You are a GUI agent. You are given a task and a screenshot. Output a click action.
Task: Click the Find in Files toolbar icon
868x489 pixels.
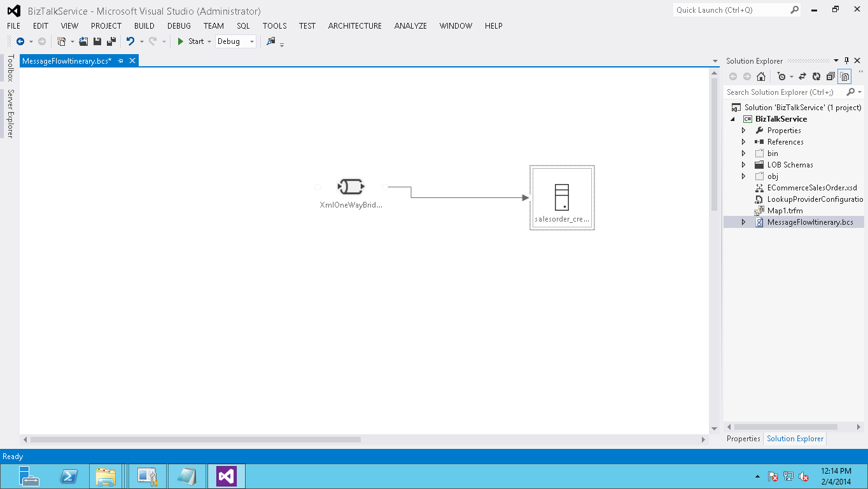click(271, 41)
